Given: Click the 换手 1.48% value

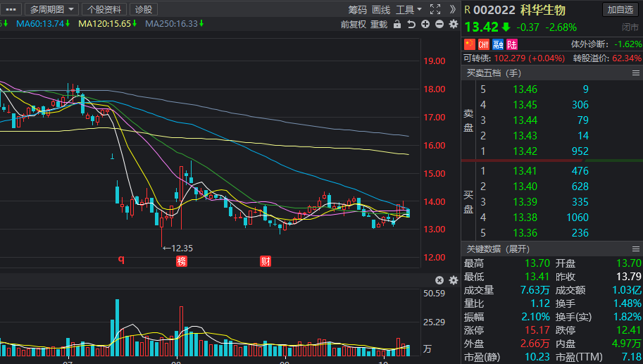Looking at the screenshot, I should [x=627, y=303].
